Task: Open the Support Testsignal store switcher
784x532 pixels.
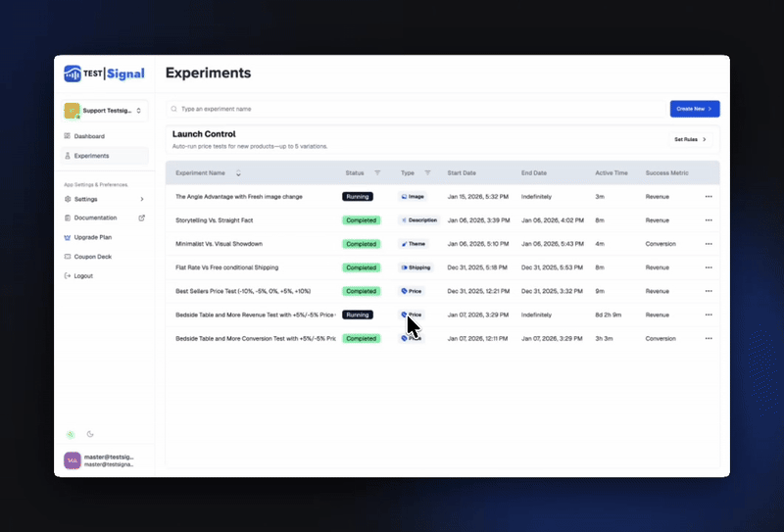Action: 104,111
